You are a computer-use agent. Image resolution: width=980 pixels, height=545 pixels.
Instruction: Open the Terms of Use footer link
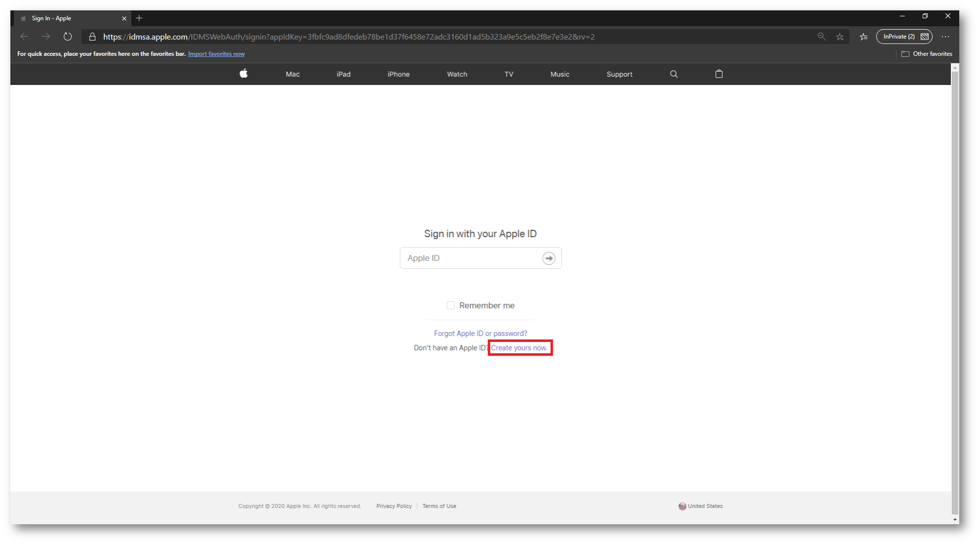[439, 506]
